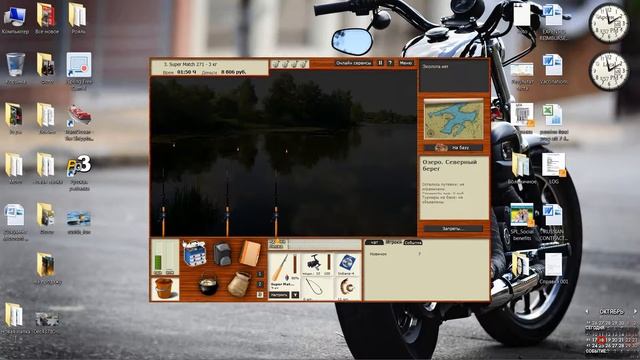Open the Справка 001 document
The image size is (640, 360).
pos(553,269)
